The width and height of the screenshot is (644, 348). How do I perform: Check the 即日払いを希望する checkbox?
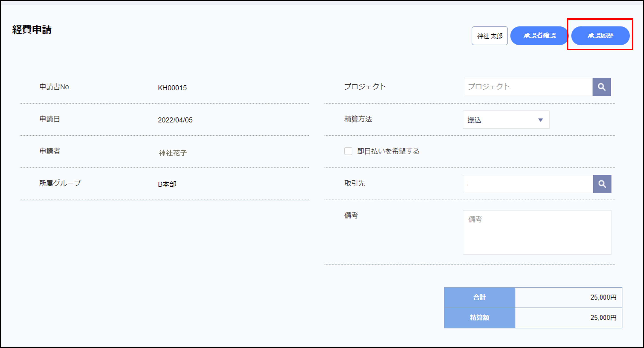click(x=348, y=151)
